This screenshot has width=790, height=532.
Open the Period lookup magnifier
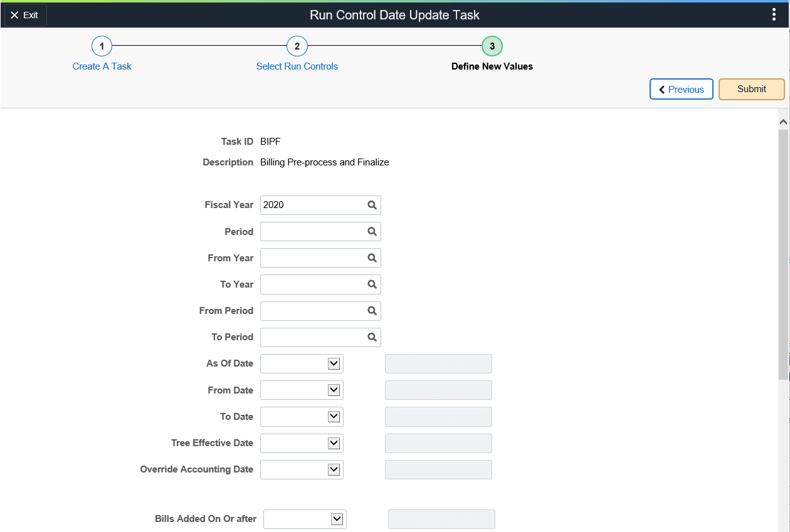point(372,231)
